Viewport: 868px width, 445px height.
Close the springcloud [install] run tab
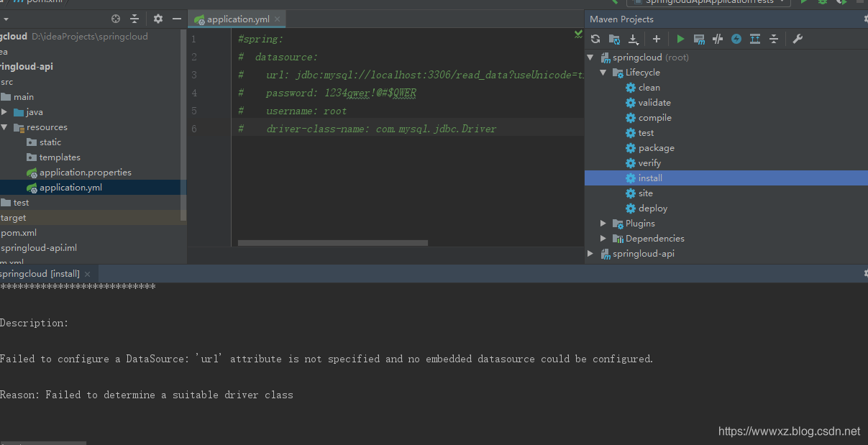(88, 274)
